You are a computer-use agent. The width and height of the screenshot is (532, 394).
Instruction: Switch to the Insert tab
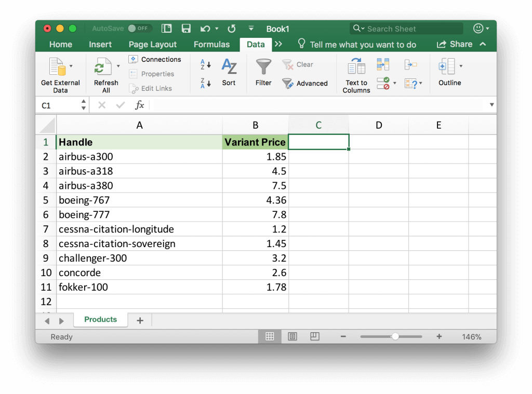(x=100, y=45)
